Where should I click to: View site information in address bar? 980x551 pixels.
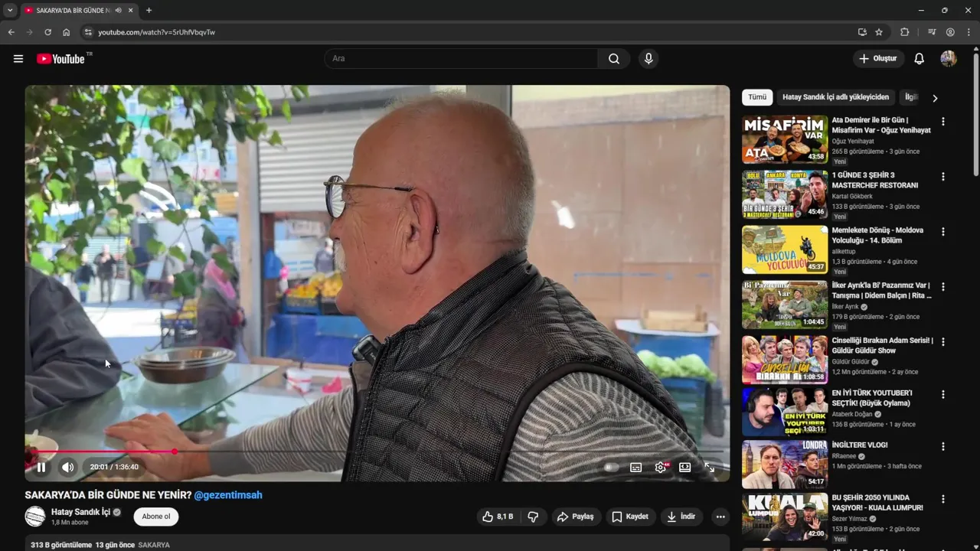click(x=88, y=32)
